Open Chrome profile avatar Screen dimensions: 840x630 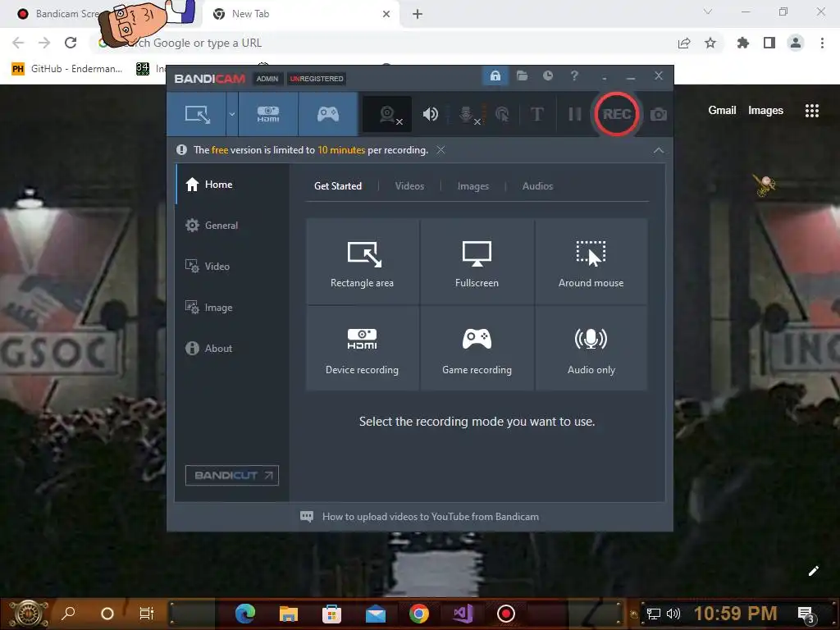796,43
